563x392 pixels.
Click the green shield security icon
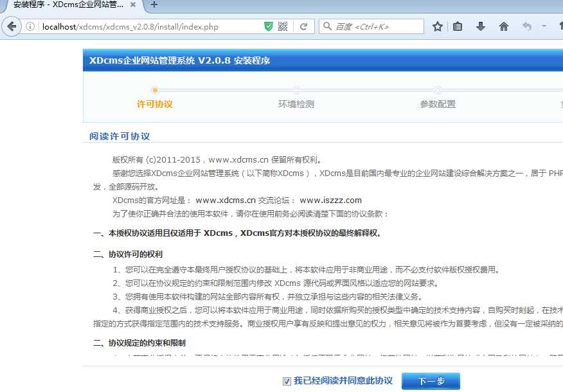click(x=269, y=26)
